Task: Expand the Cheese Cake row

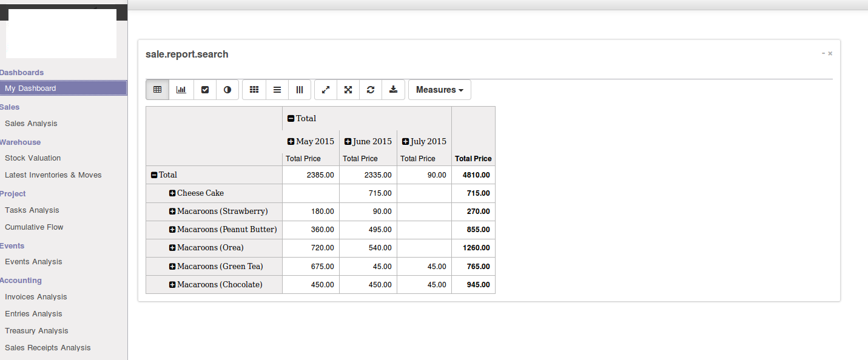Action: 172,193
